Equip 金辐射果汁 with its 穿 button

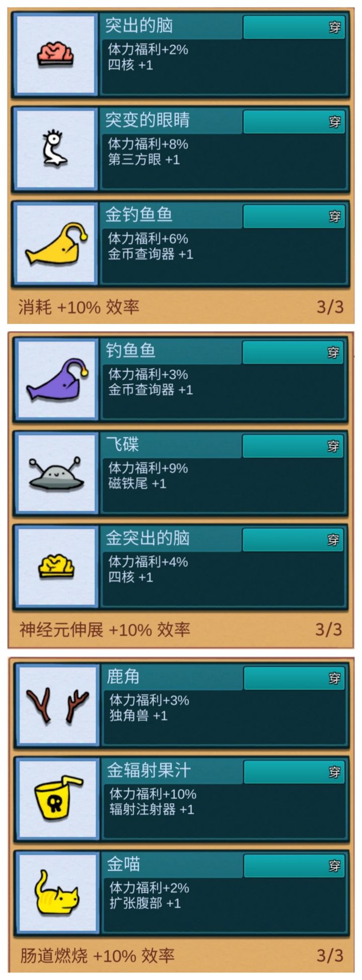point(295,772)
